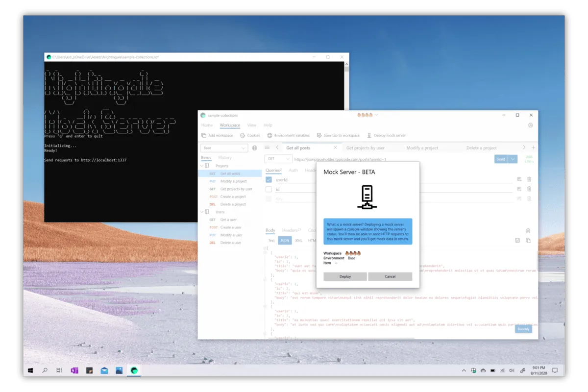The height and width of the screenshot is (392, 588).
Task: Enable the id query parameter checkbox
Action: pos(268,189)
